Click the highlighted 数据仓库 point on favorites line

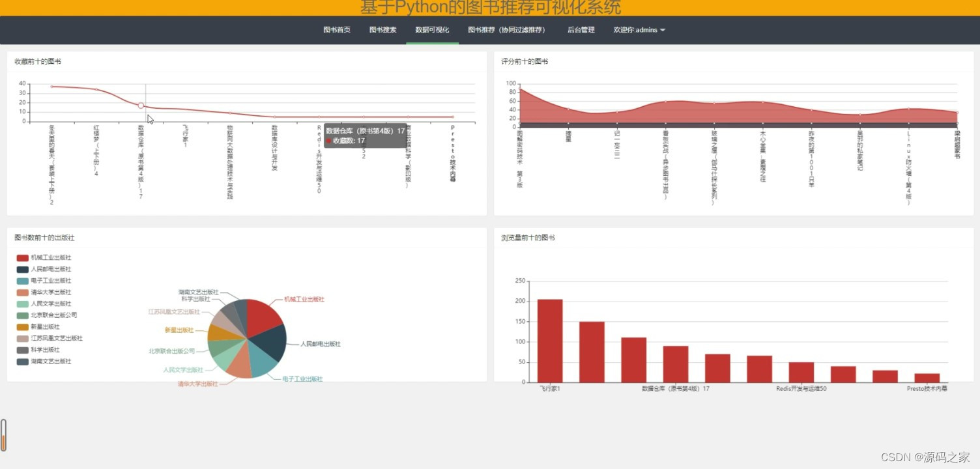coord(141,106)
